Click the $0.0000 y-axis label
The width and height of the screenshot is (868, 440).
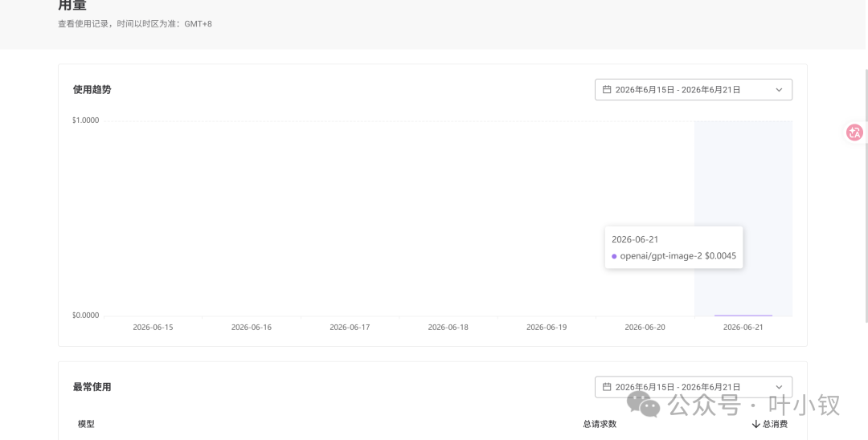[86, 316]
